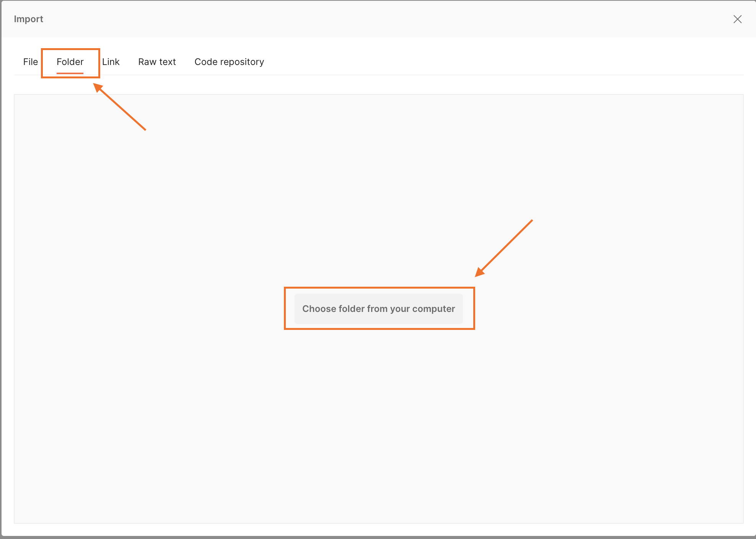Screen dimensions: 756x539
Task: Choose import from a file
Action: 31,62
